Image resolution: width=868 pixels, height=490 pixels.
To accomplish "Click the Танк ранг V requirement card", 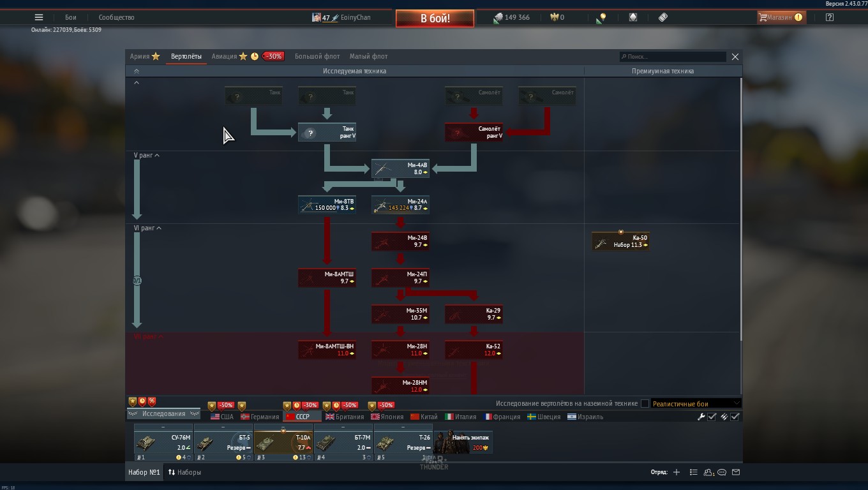I will (x=327, y=133).
